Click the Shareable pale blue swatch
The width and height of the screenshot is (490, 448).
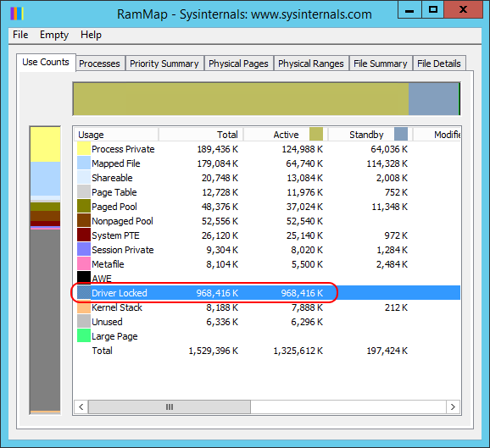[84, 178]
